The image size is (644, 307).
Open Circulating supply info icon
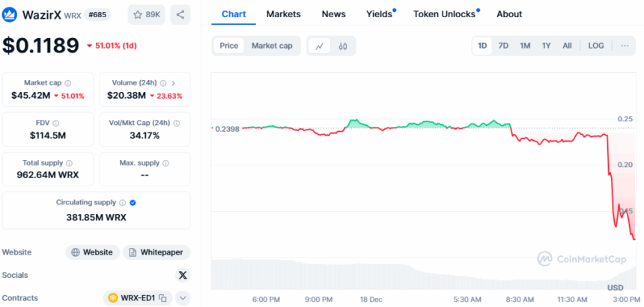pos(122,203)
